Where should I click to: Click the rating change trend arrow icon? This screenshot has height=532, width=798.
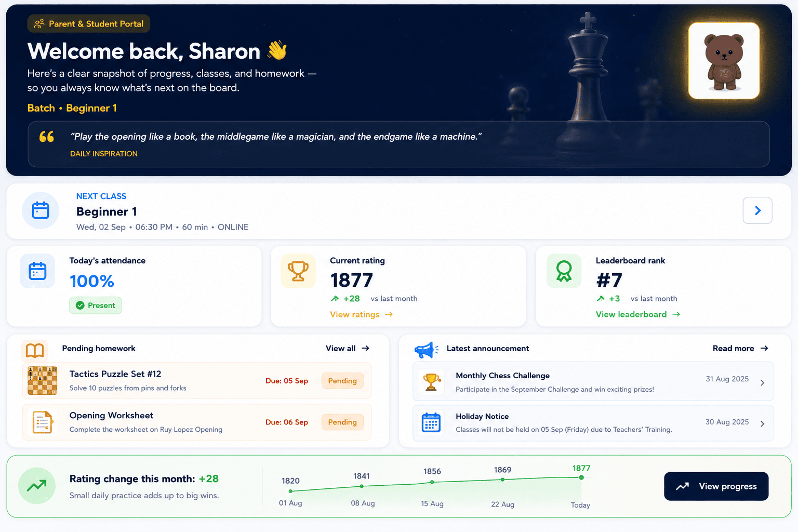(x=37, y=486)
